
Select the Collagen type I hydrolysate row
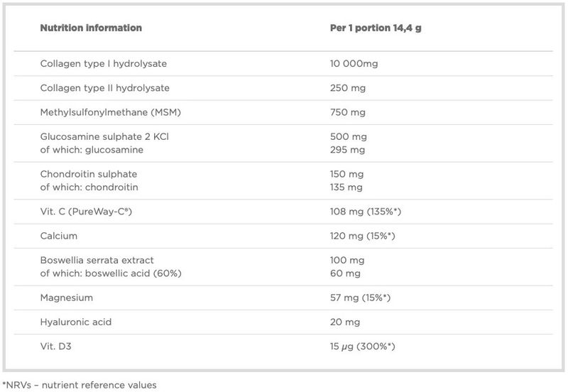(x=283, y=64)
